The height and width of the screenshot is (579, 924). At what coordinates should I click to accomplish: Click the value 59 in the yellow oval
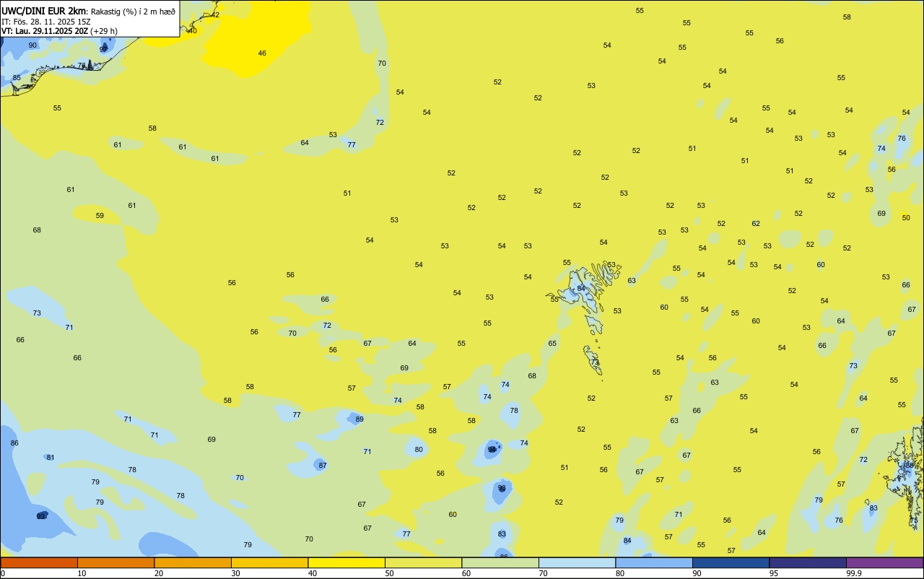point(100,216)
